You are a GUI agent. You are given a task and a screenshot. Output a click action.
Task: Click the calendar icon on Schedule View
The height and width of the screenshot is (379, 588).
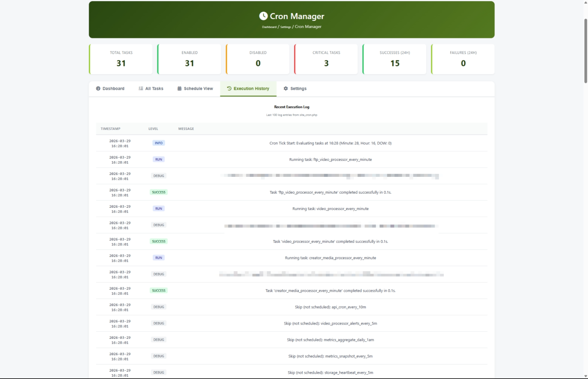[x=179, y=89]
